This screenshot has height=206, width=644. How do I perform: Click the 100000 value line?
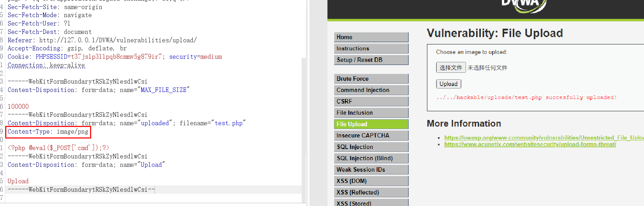(x=18, y=106)
